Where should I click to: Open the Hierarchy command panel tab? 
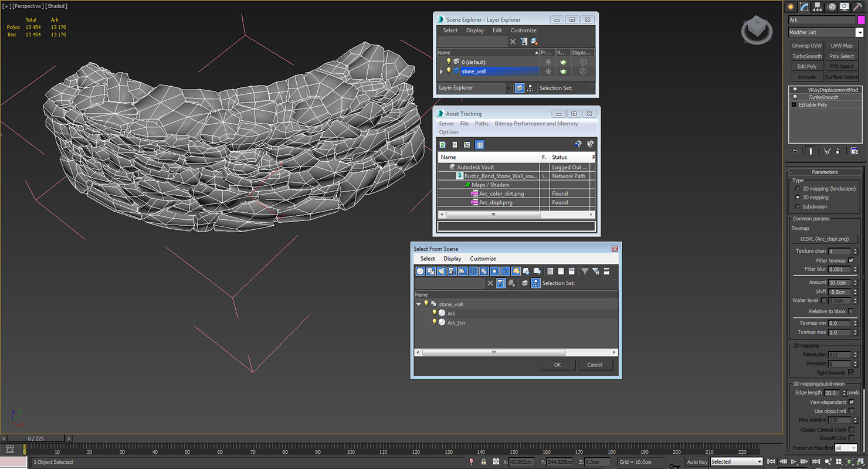(x=818, y=7)
